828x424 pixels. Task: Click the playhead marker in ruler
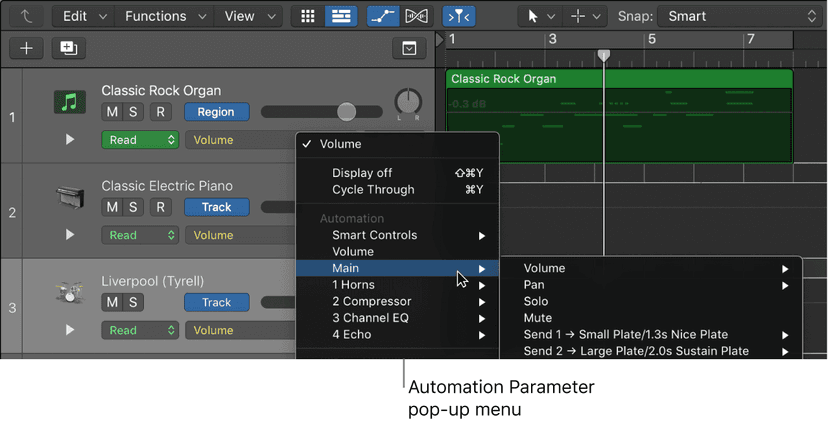[x=604, y=55]
